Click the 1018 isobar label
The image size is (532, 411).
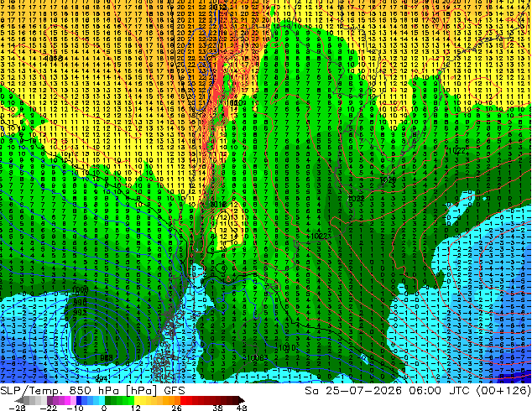pos(217,204)
